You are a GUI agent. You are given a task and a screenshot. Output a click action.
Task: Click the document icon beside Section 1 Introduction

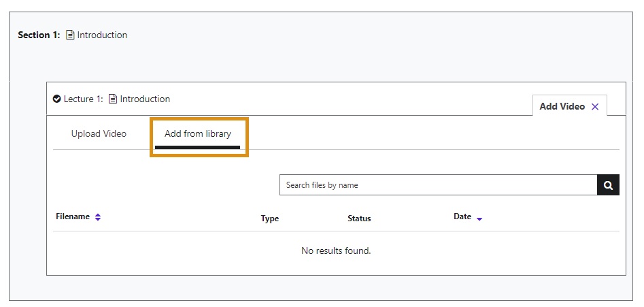click(70, 35)
